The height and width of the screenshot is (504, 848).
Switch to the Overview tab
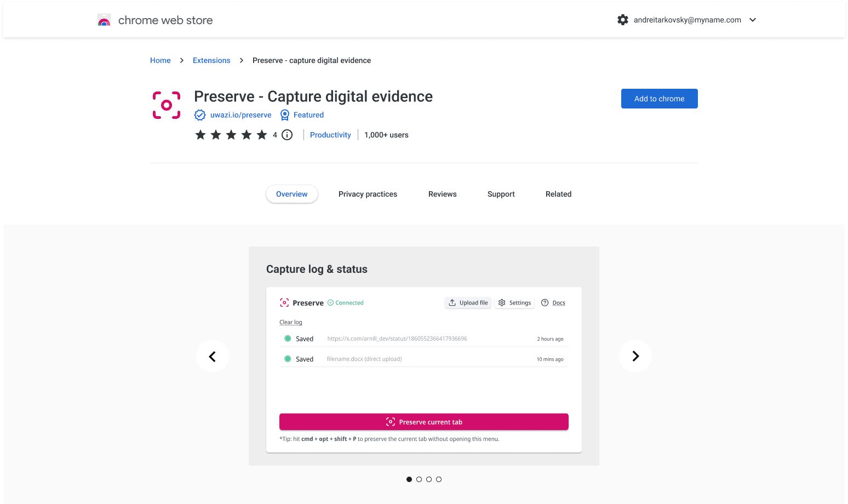292,194
